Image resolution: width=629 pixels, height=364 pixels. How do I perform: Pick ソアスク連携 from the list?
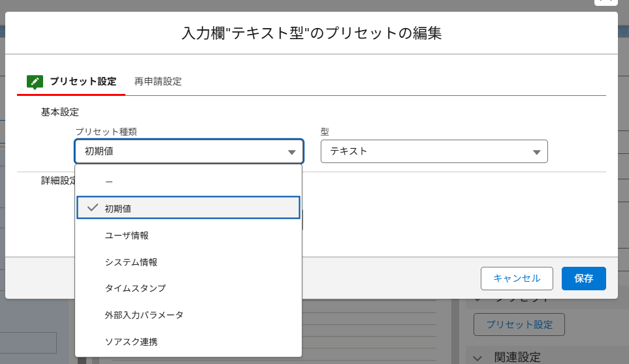[x=131, y=341]
